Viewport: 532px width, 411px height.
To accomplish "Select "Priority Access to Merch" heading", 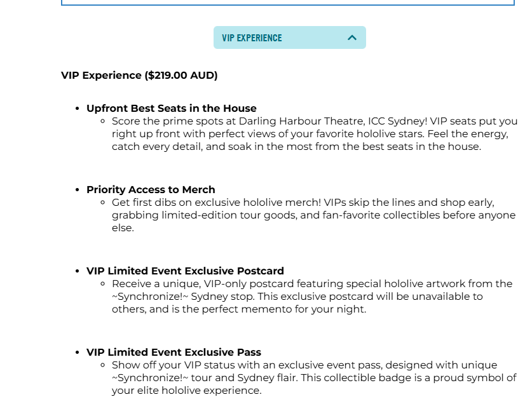I will [151, 189].
